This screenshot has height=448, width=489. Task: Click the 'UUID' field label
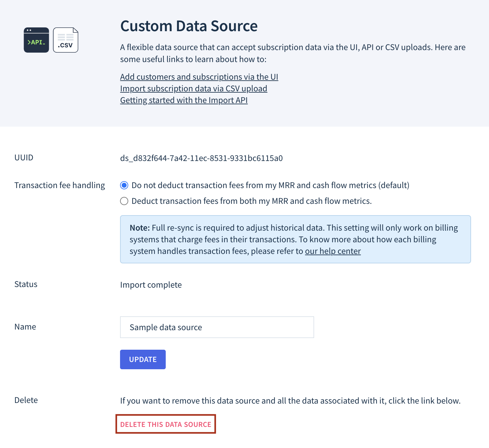coord(24,158)
